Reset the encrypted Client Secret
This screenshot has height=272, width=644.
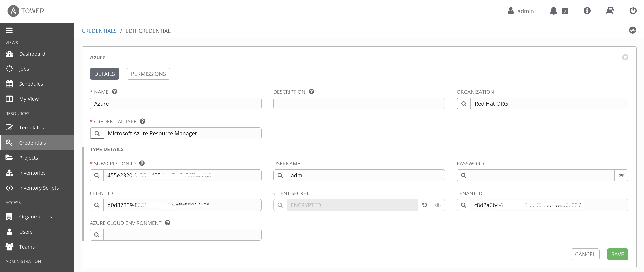coord(424,205)
